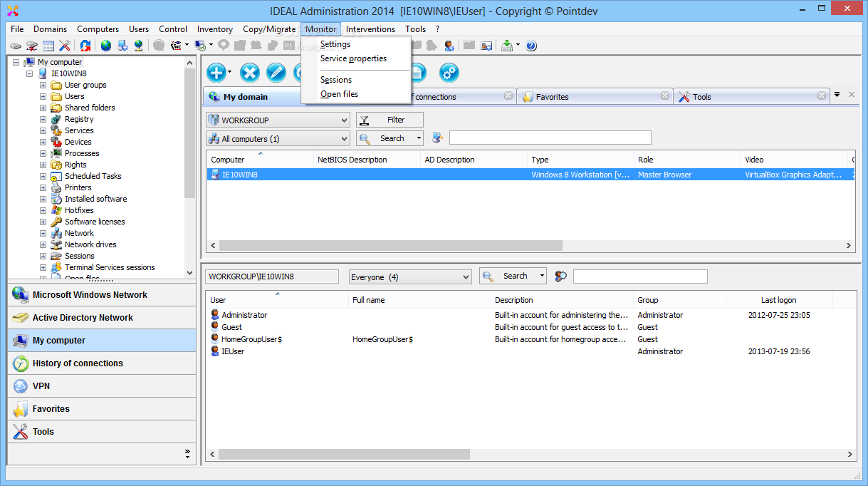Open History of connections pane
The height and width of the screenshot is (486, 868).
click(x=102, y=363)
